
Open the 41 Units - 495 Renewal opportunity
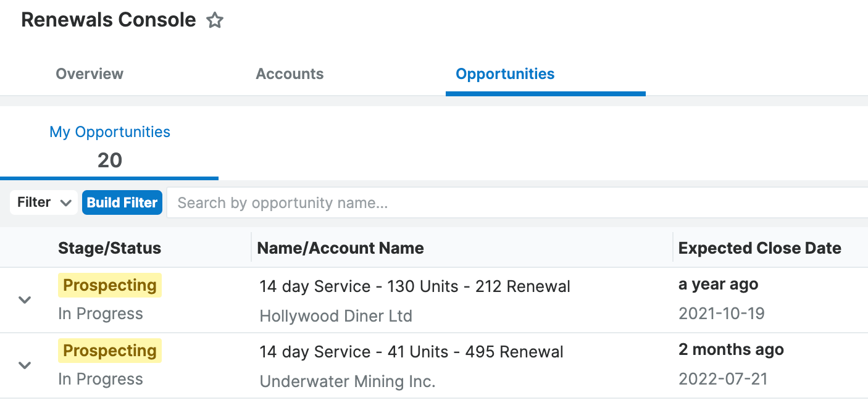411,352
